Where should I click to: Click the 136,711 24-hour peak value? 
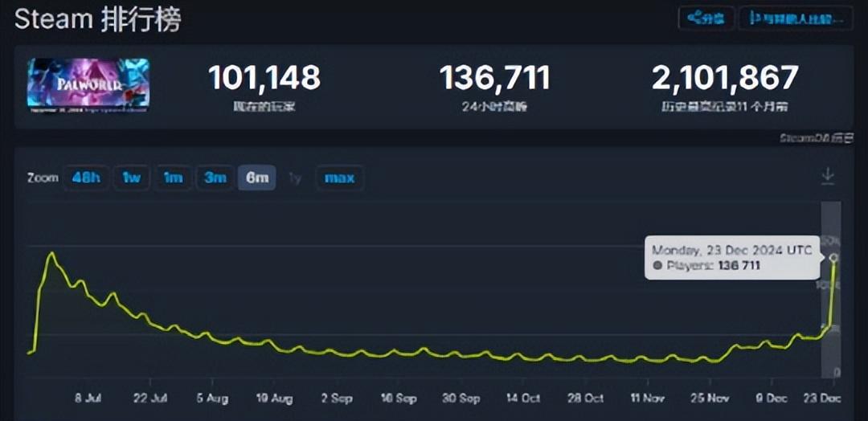click(494, 79)
